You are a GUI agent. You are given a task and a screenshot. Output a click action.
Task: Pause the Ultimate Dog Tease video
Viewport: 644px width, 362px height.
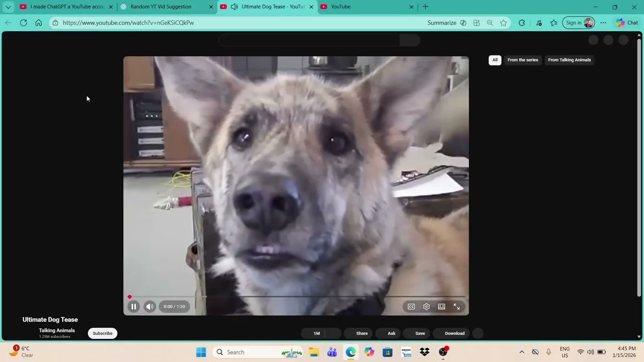pos(133,306)
